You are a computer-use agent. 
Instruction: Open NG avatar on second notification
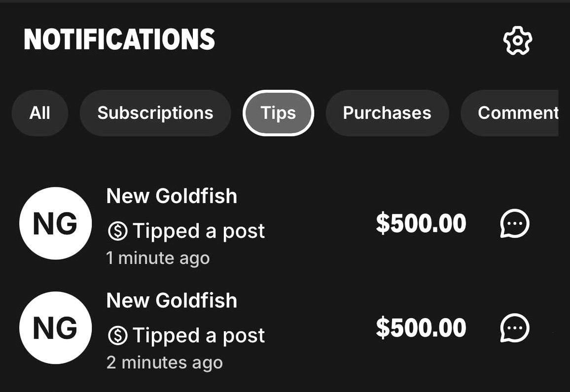[x=55, y=328]
